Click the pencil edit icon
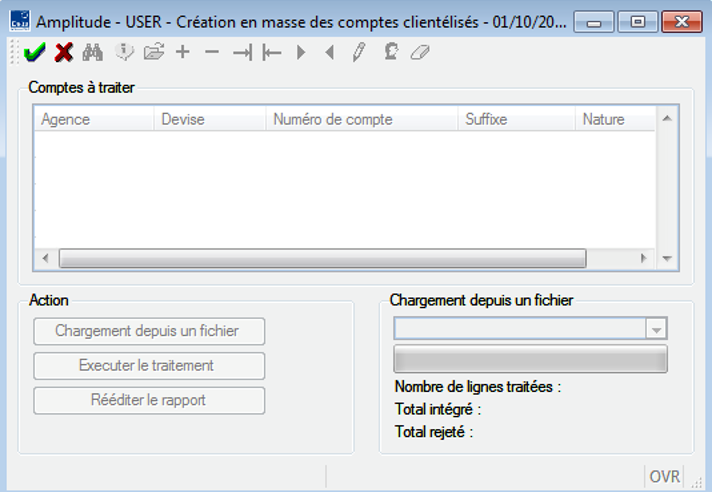712x492 pixels. 359,53
